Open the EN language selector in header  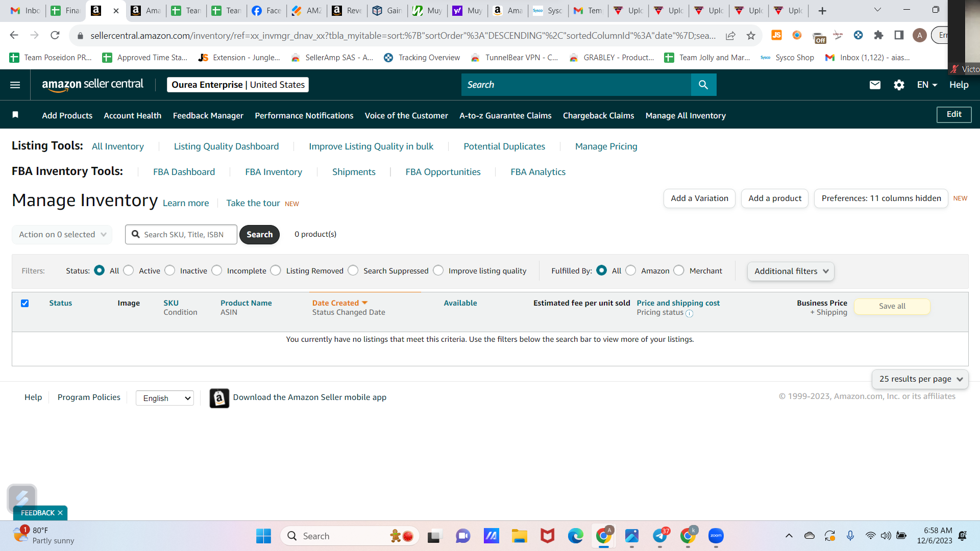click(x=927, y=85)
